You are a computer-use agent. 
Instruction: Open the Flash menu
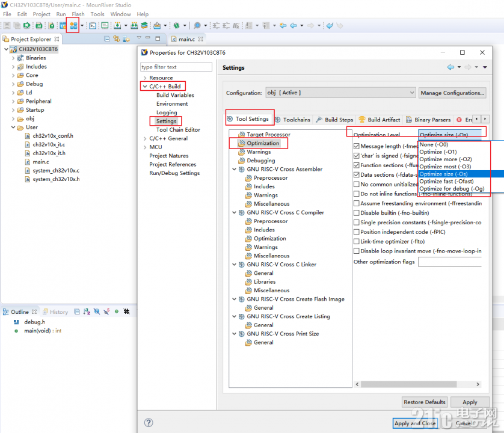(78, 14)
